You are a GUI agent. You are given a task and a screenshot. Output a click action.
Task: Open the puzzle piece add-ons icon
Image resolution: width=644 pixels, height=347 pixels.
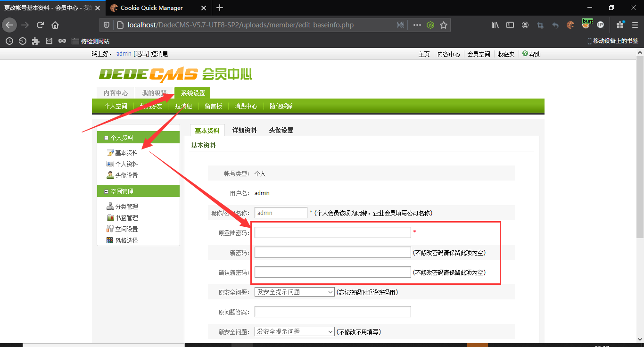(35, 41)
